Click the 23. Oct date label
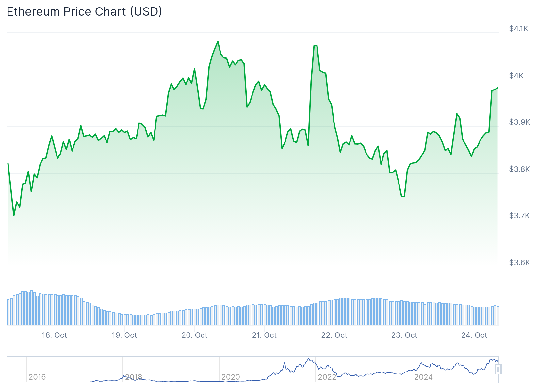 [x=404, y=335]
